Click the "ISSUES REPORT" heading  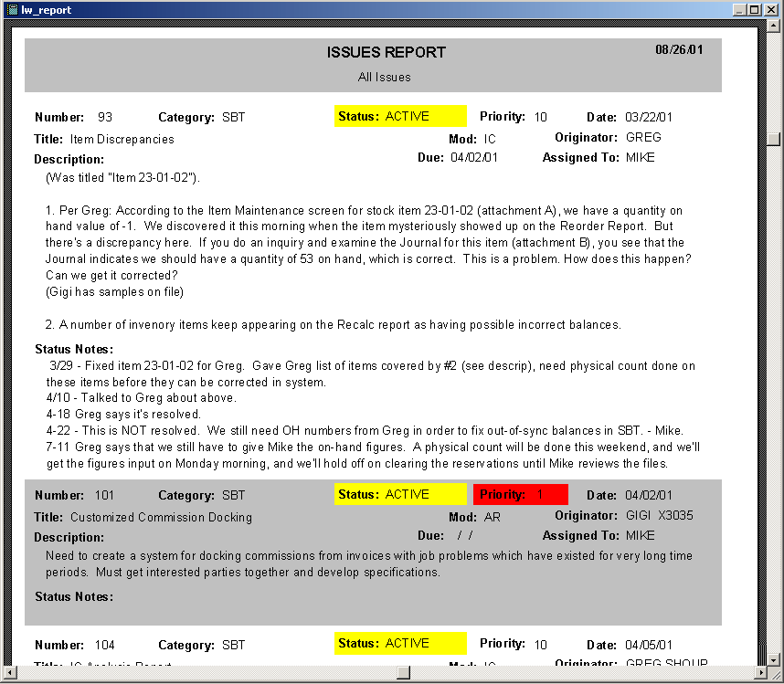[386, 52]
